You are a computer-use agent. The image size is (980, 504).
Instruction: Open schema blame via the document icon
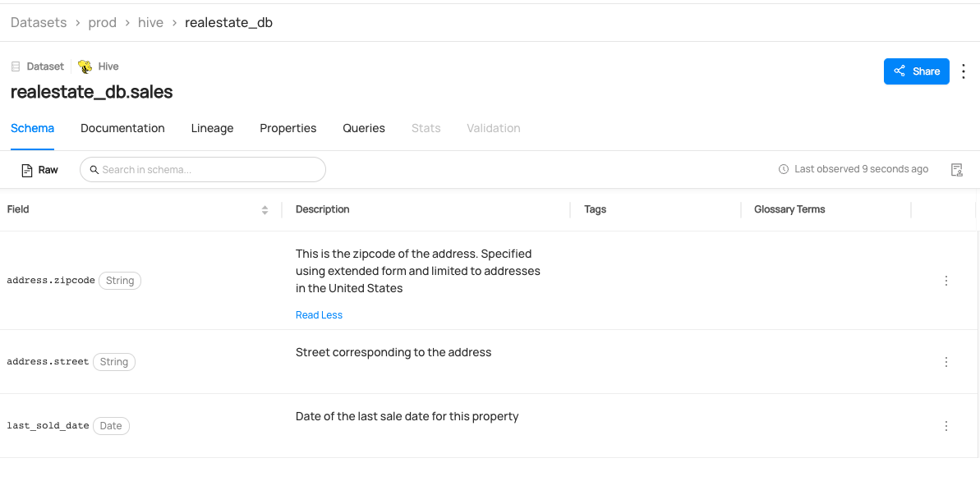(956, 169)
